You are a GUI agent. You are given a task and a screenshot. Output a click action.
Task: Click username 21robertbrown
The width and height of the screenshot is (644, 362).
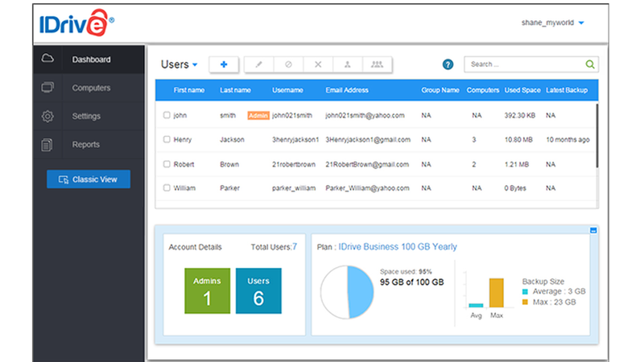(294, 164)
